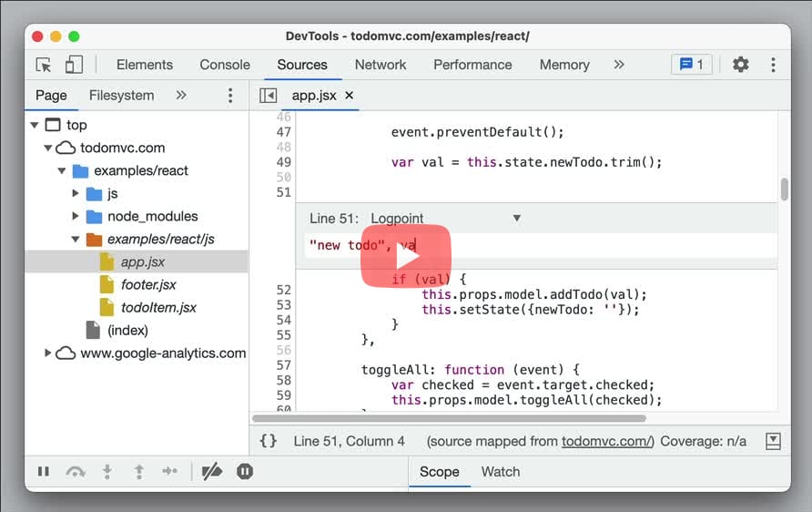Show more DevTools panels chevron next to Memory
Screen dimensions: 812x512
click(x=619, y=65)
